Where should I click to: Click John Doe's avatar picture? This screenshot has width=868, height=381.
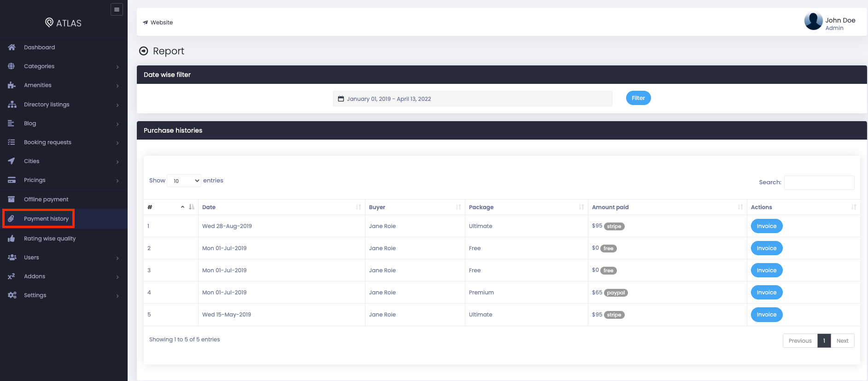[813, 21]
